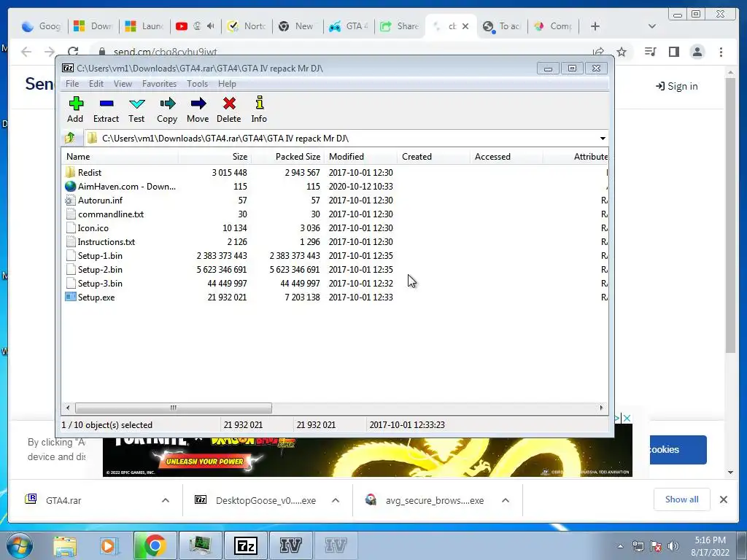Click Show all downloads button
Image resolution: width=747 pixels, height=560 pixels.
(x=682, y=499)
